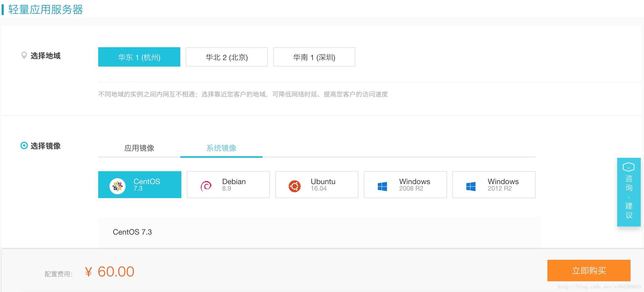Click the location pin icon
644x292 pixels.
coord(24,55)
